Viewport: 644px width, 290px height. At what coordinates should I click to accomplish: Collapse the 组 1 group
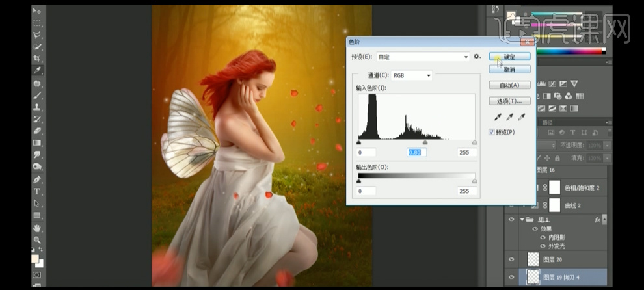(522, 220)
